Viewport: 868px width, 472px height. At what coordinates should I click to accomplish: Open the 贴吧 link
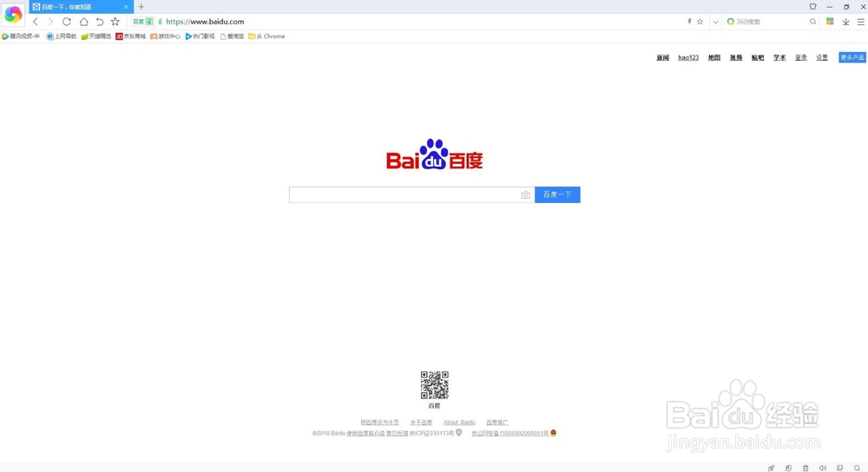coord(757,57)
